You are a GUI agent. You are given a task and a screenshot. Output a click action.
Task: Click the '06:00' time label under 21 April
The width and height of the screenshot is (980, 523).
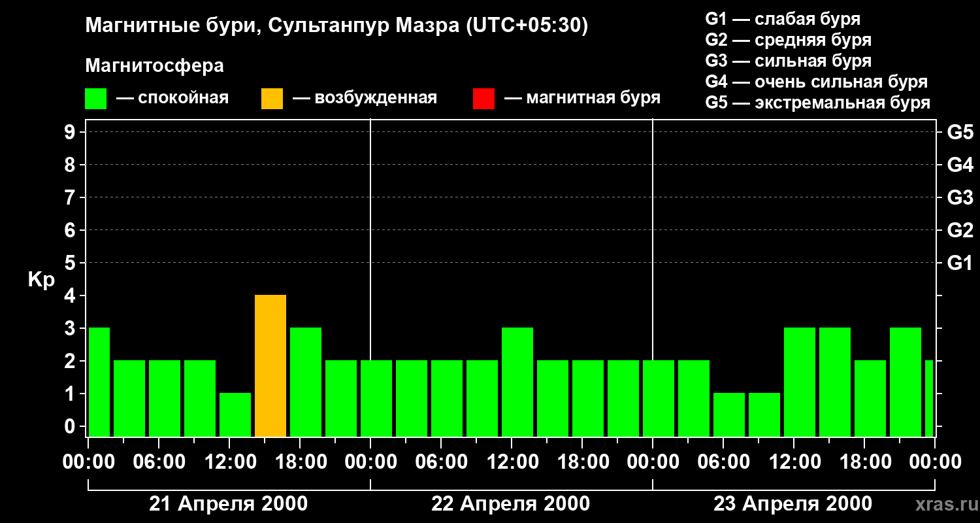tap(159, 462)
